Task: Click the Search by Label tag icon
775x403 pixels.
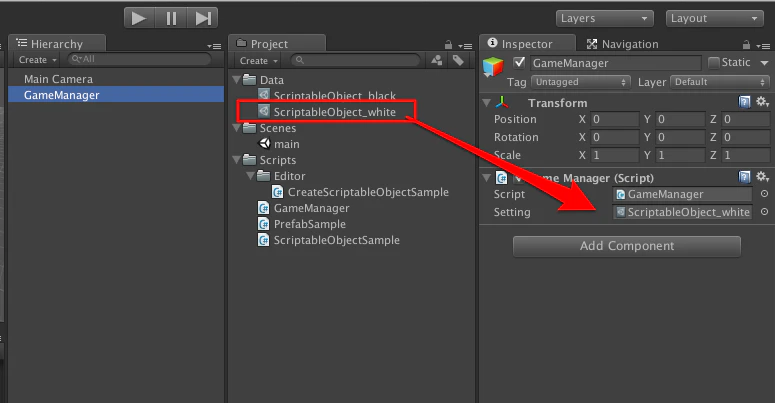Action: click(458, 60)
